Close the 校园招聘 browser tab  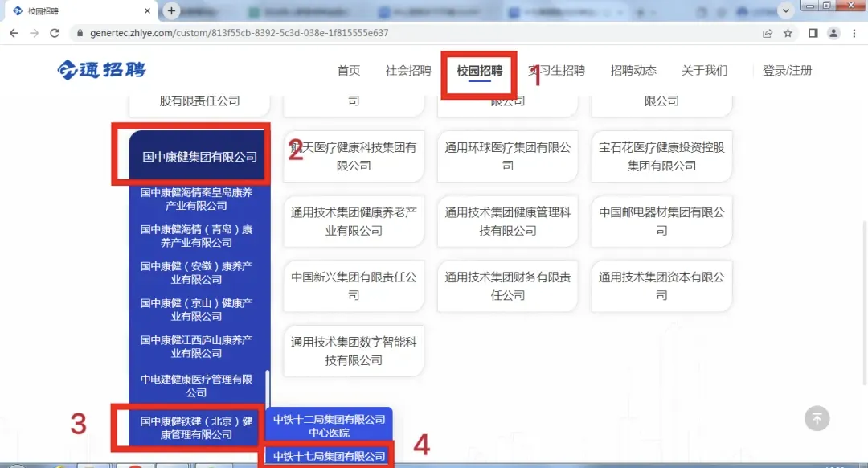coord(147,10)
